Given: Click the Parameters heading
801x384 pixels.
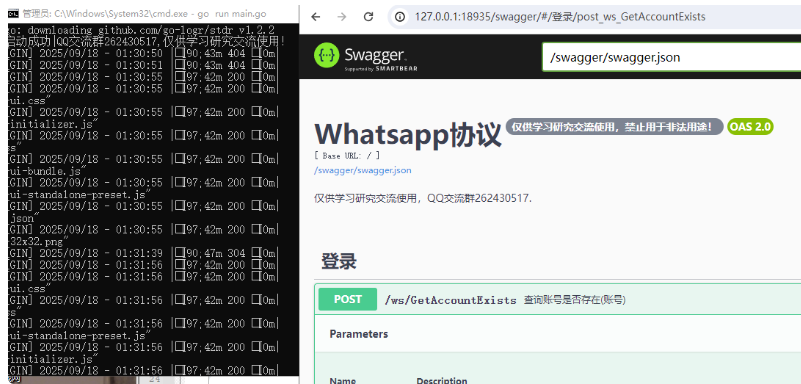Looking at the screenshot, I should [359, 334].
